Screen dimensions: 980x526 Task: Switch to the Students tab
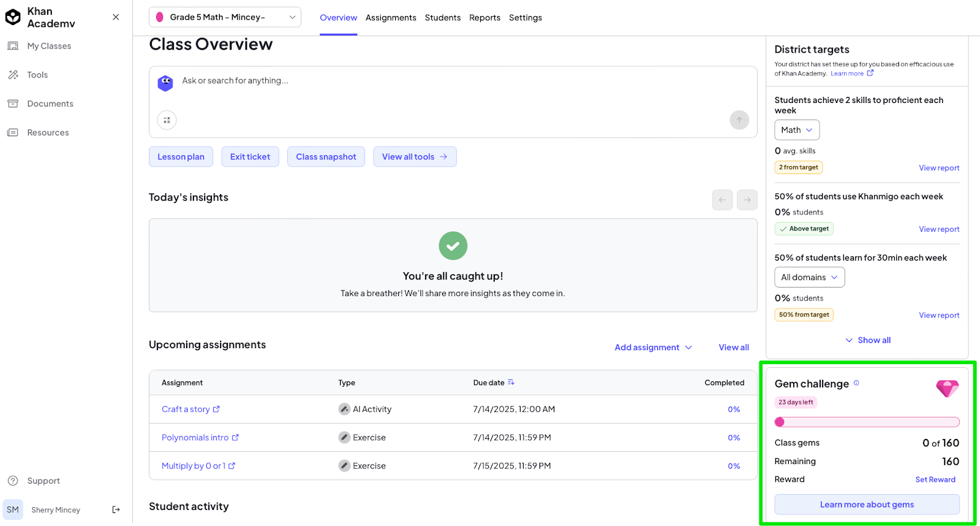443,18
